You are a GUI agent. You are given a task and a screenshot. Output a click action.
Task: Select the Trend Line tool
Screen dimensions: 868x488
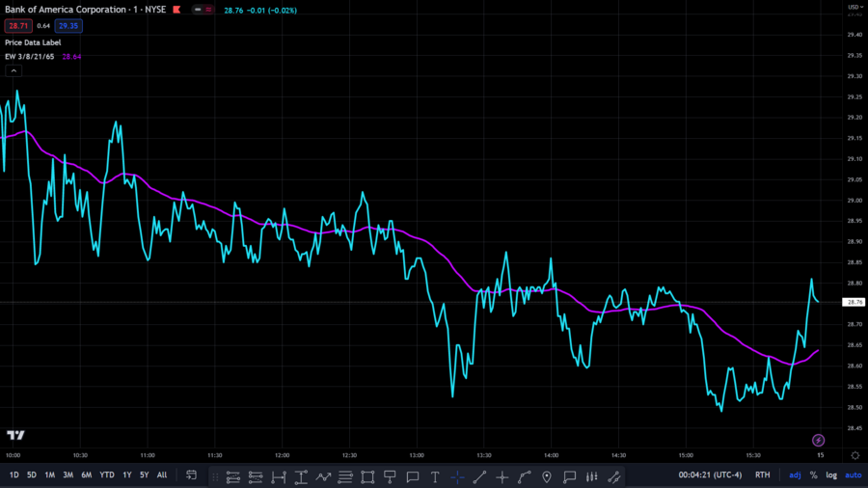(480, 477)
